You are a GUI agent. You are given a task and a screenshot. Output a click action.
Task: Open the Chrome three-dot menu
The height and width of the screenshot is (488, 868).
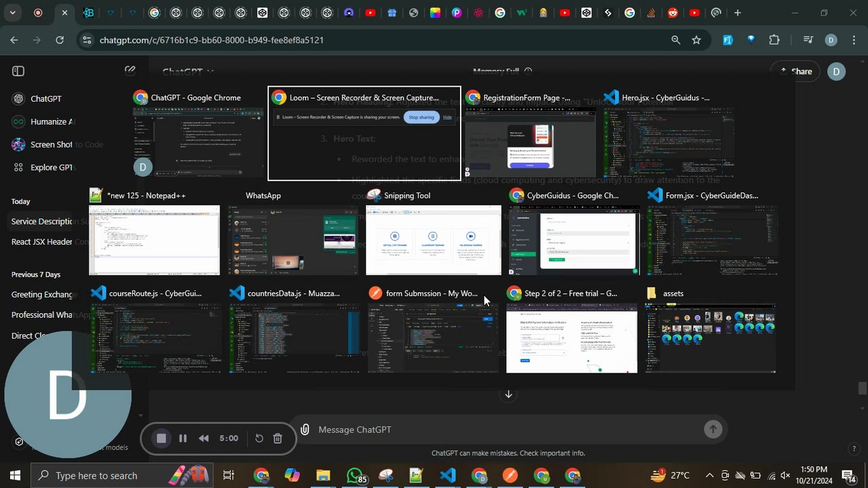coord(853,40)
